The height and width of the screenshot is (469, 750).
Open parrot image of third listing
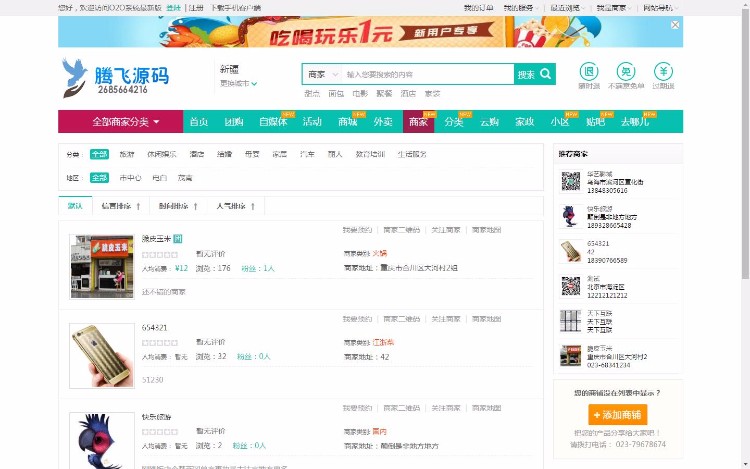pyautogui.click(x=102, y=441)
